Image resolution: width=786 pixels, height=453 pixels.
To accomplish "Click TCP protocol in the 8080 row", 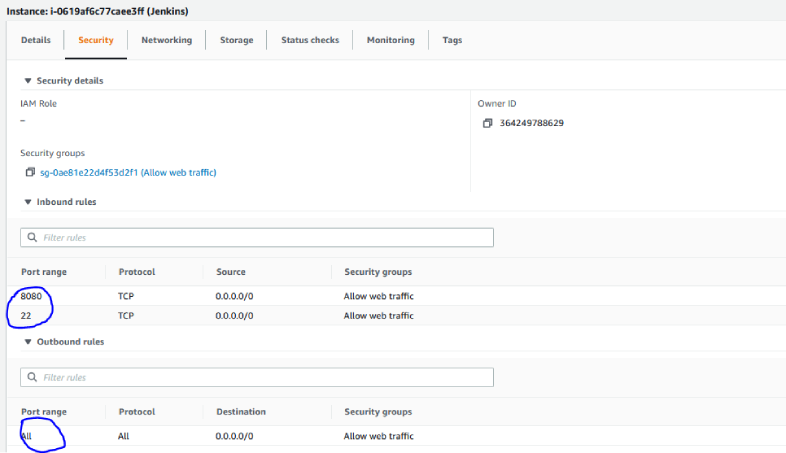I will tap(126, 296).
